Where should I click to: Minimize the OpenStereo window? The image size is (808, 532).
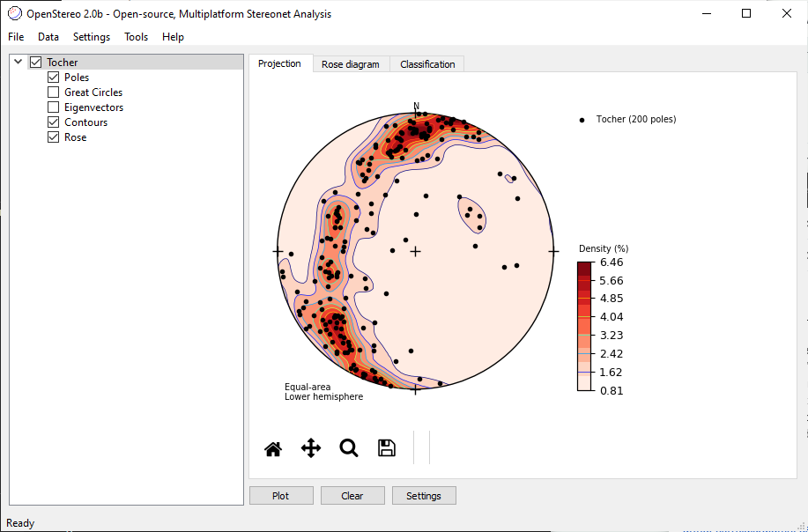pos(706,14)
